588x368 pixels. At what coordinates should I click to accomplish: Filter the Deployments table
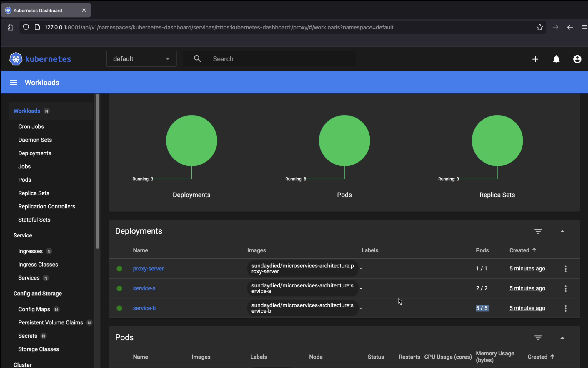[x=538, y=231]
